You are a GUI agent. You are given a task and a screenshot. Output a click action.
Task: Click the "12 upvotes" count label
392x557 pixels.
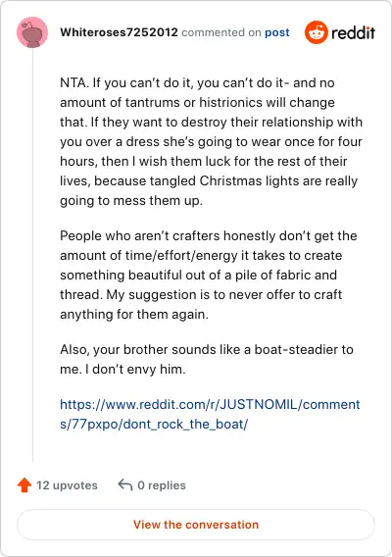[x=67, y=485]
